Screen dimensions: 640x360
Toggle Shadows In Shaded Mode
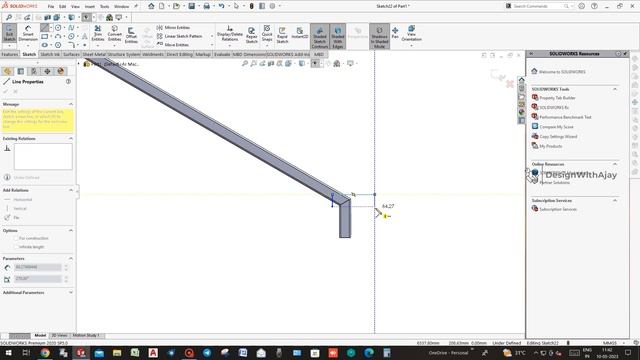[x=379, y=36]
